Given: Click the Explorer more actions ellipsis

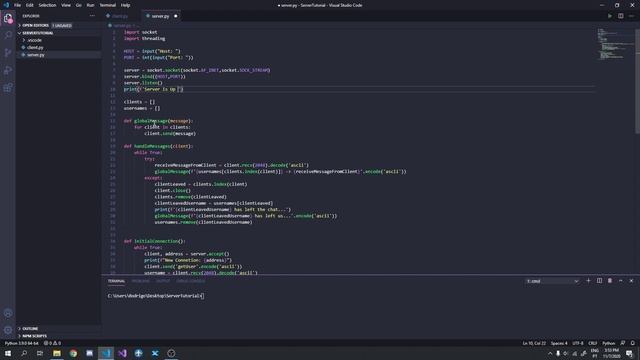Looking at the screenshot, I should click(92, 16).
